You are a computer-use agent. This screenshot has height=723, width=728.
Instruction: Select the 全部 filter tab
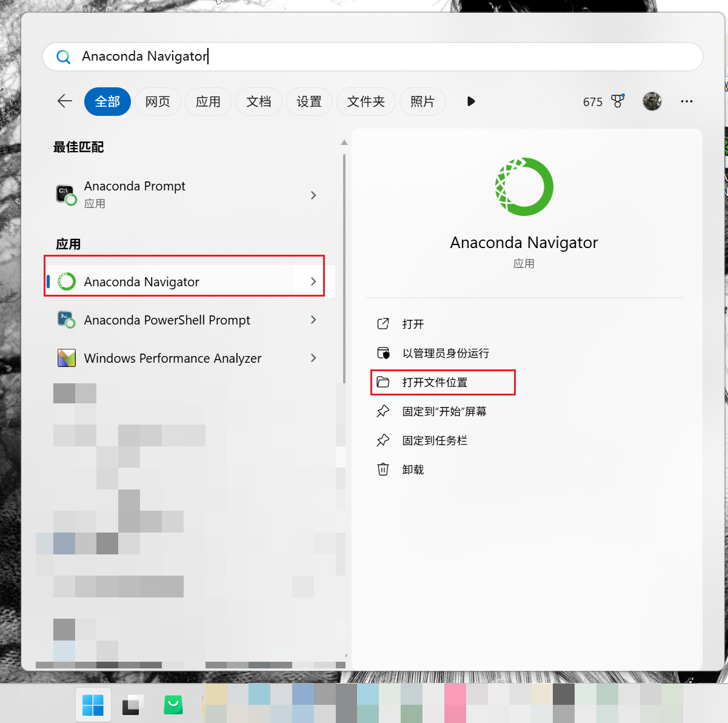(x=107, y=101)
